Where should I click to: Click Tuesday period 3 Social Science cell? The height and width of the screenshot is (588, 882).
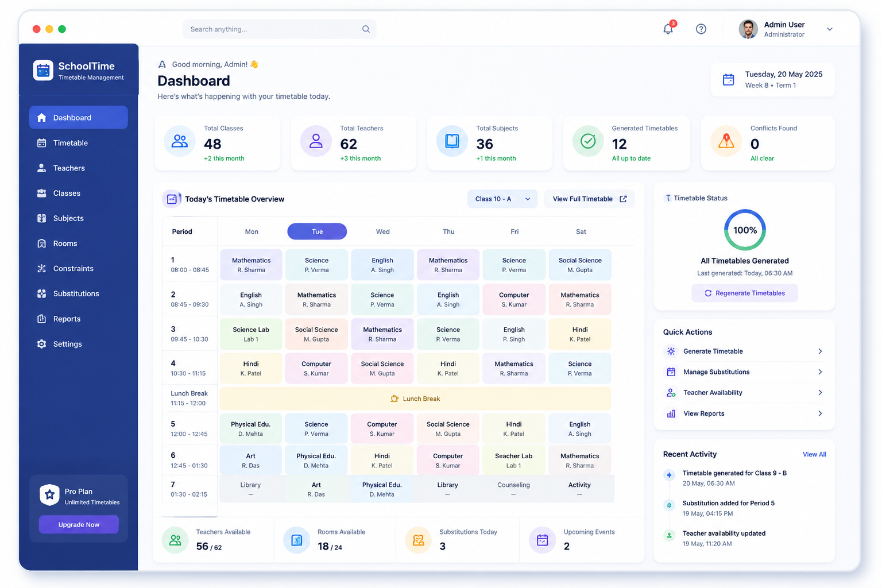pyautogui.click(x=316, y=334)
